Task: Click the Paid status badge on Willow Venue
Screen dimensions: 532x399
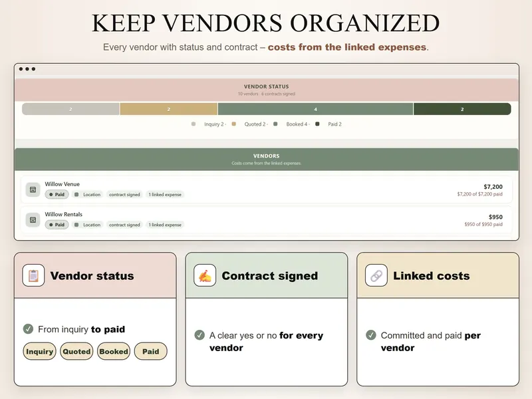Action: 57,194
